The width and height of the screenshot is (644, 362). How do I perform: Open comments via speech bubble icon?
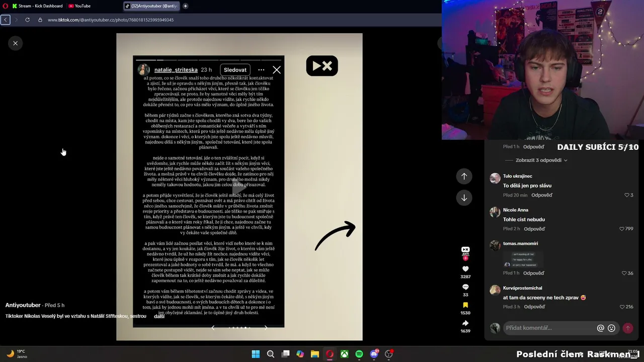click(x=465, y=287)
